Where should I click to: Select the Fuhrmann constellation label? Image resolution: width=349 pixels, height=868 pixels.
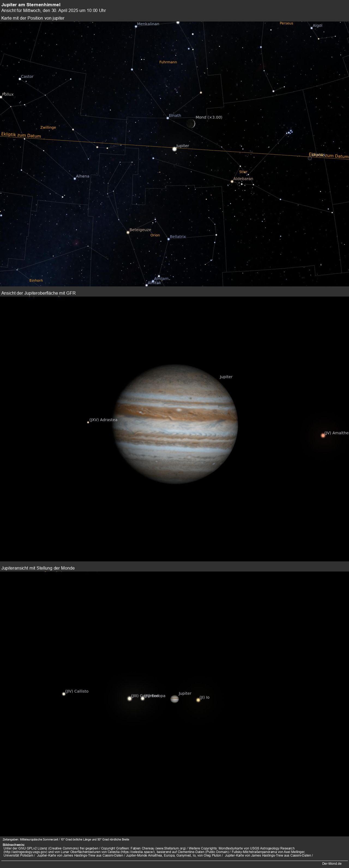tap(168, 62)
